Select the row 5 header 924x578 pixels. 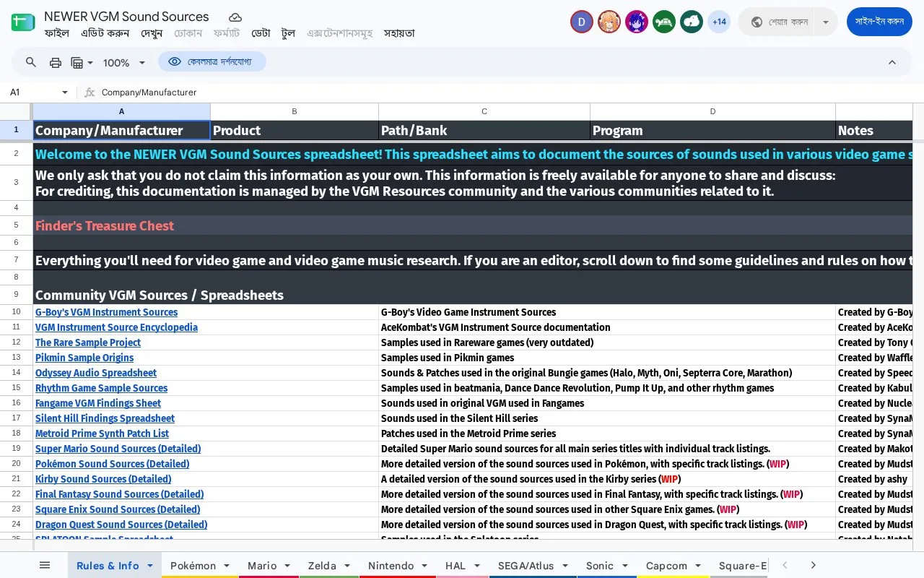pos(16,225)
